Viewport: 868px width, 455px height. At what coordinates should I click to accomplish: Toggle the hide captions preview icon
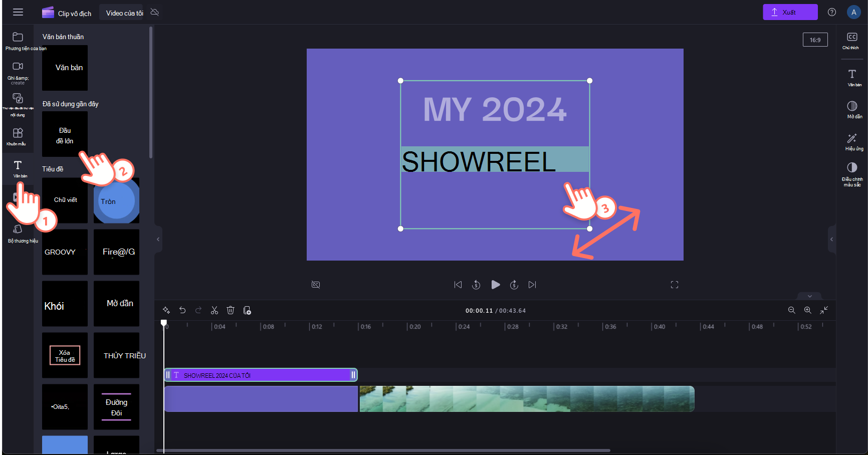pyautogui.click(x=316, y=285)
